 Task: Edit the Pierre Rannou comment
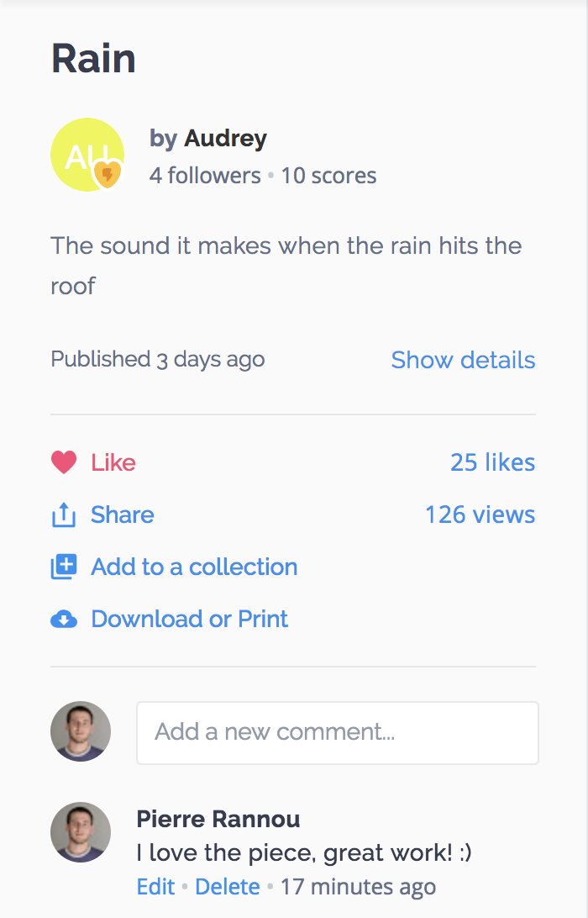(155, 887)
